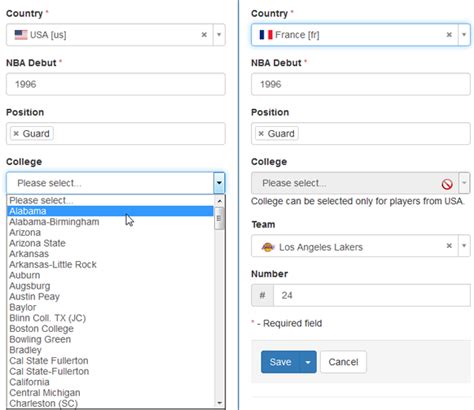
Task: Click the Number input field with 24
Action: [x=372, y=295]
